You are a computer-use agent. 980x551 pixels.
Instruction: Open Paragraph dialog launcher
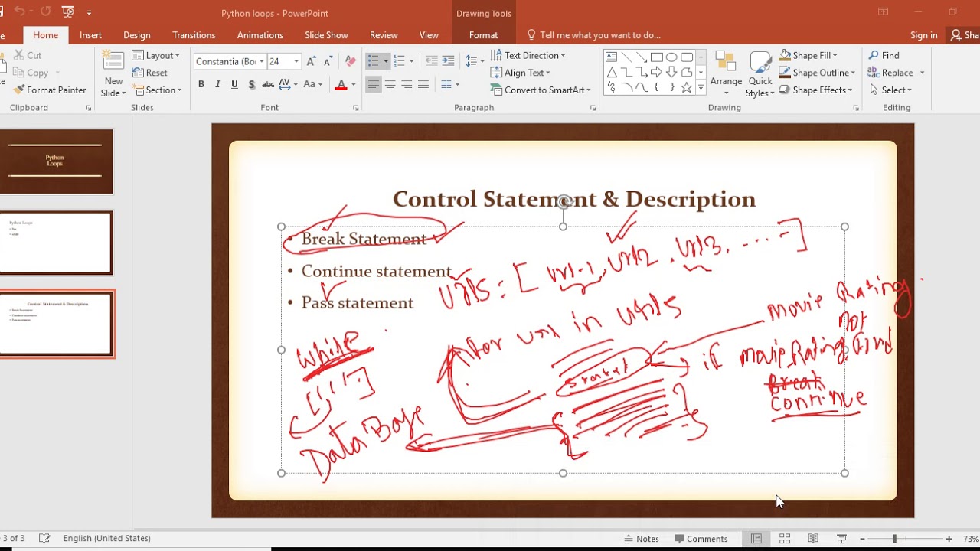[x=593, y=108]
